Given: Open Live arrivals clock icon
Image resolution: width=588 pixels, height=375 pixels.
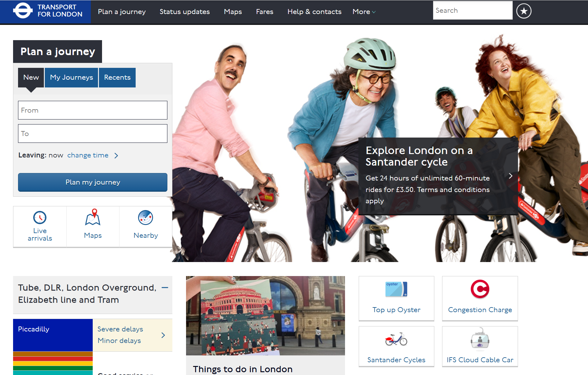Looking at the screenshot, I should [40, 218].
